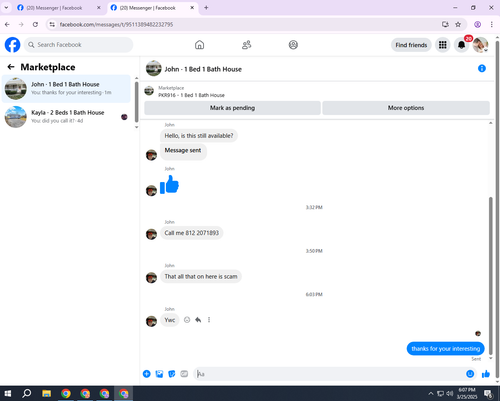Open more actions plus icon in composer
Screen dimensions: 500x401
coord(147,374)
